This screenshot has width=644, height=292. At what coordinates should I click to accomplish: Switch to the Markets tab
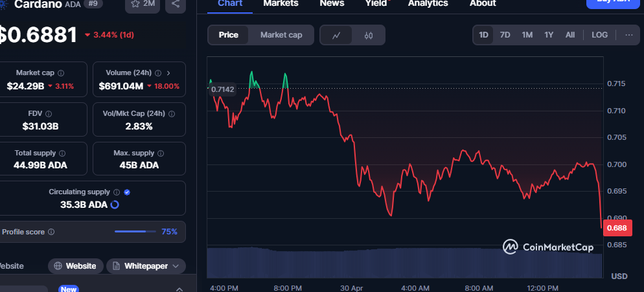click(x=281, y=4)
